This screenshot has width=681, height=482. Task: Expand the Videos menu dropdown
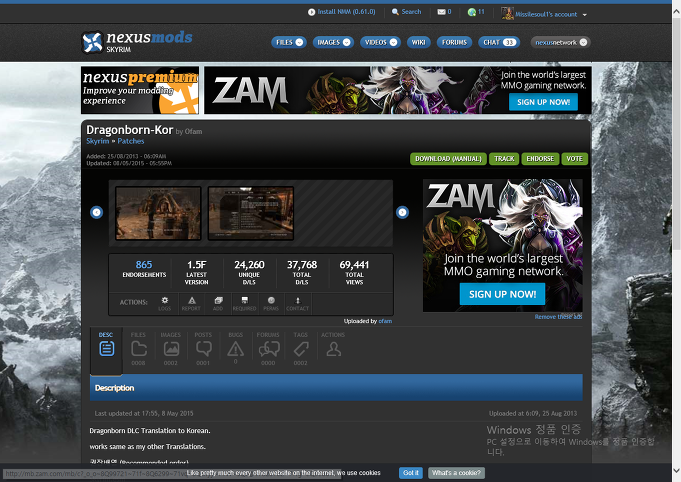click(393, 42)
